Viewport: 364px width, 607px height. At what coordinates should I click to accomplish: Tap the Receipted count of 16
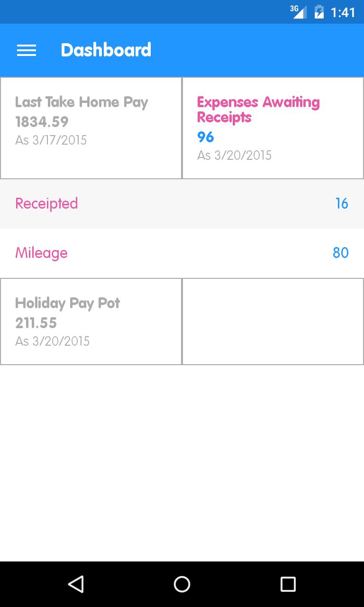(342, 203)
